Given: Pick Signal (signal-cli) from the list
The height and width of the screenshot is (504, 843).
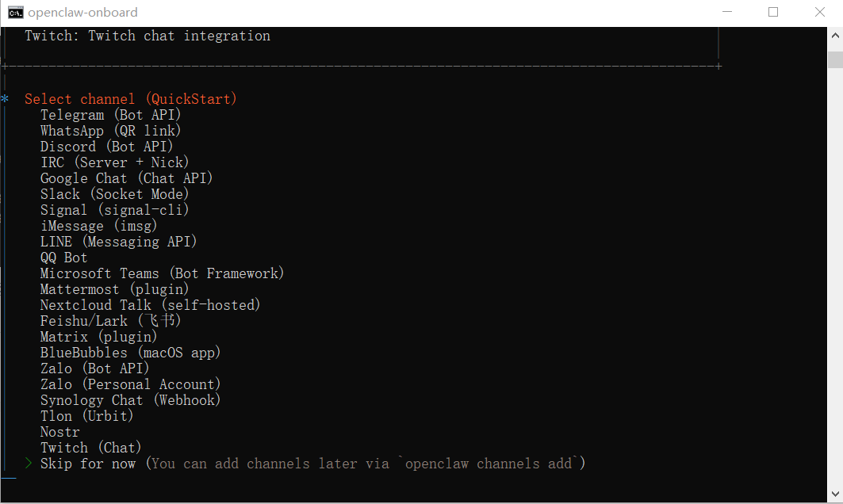Looking at the screenshot, I should tap(115, 210).
